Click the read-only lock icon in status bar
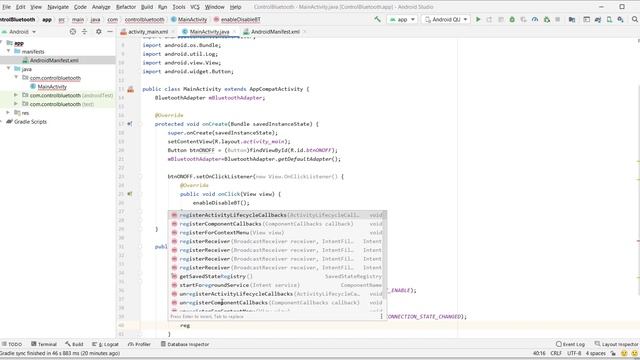This screenshot has height=360, width=640. click(613, 353)
